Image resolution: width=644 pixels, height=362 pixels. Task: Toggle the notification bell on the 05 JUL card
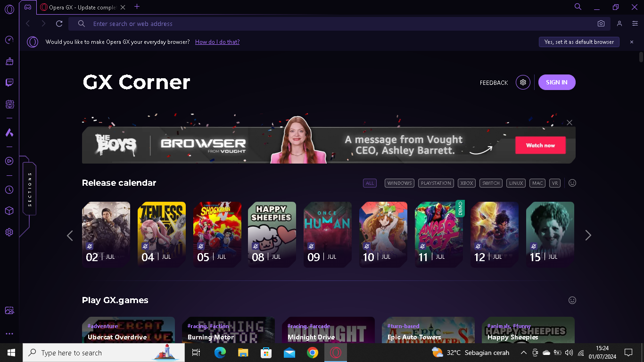(x=201, y=246)
